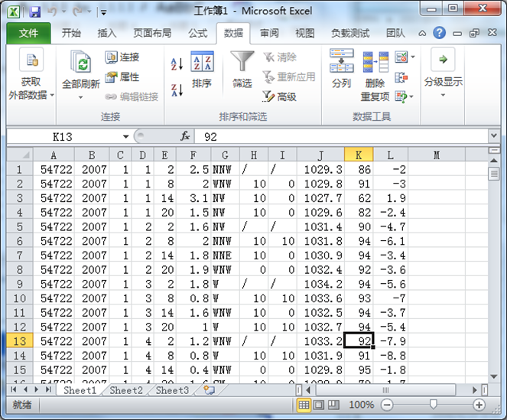Viewport: 507px width, 420px height.
Task: Click Remove Duplicates (删除重复项) icon
Action: (375, 69)
